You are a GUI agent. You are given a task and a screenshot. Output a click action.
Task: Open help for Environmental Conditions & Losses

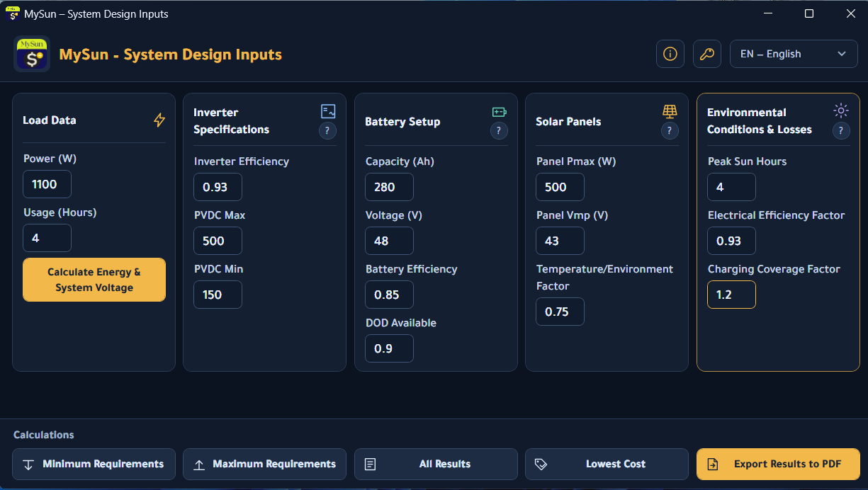[x=841, y=130]
